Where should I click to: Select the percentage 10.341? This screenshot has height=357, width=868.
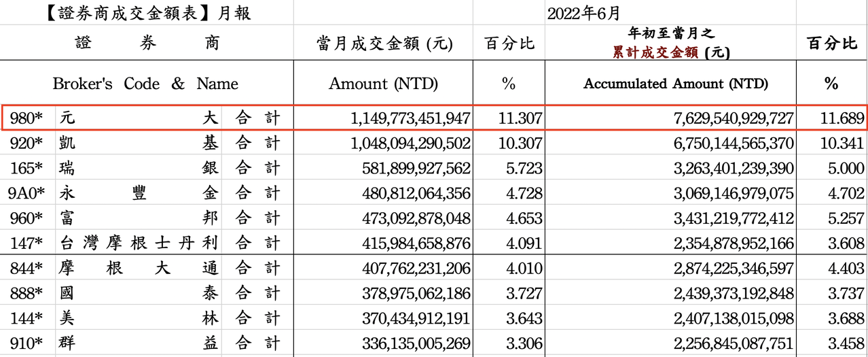coord(842,143)
